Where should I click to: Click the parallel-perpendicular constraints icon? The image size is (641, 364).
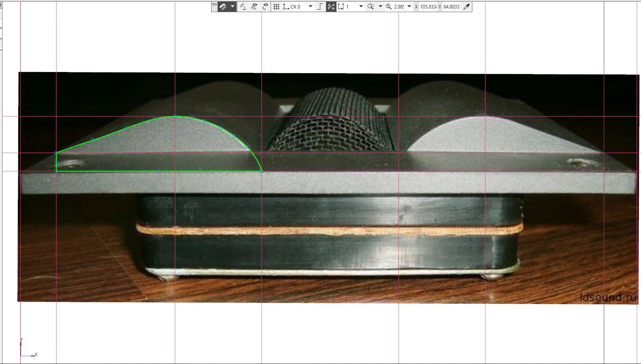243,6
